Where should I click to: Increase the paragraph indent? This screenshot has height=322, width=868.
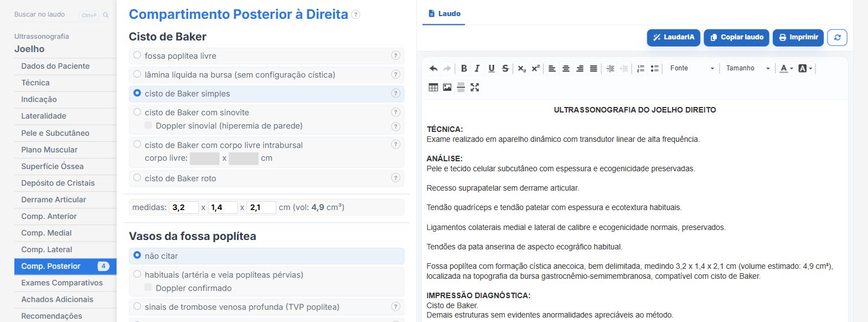[x=611, y=69]
